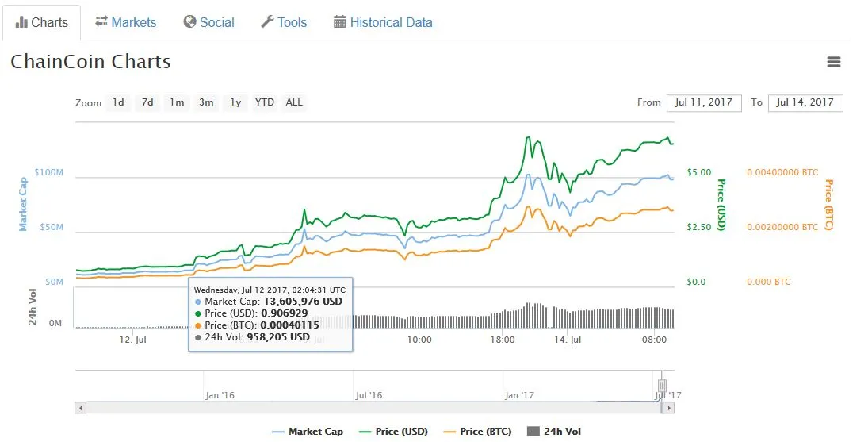Viewport: 868px width, 442px height.
Task: Set zoom to ALL
Action: (x=294, y=102)
